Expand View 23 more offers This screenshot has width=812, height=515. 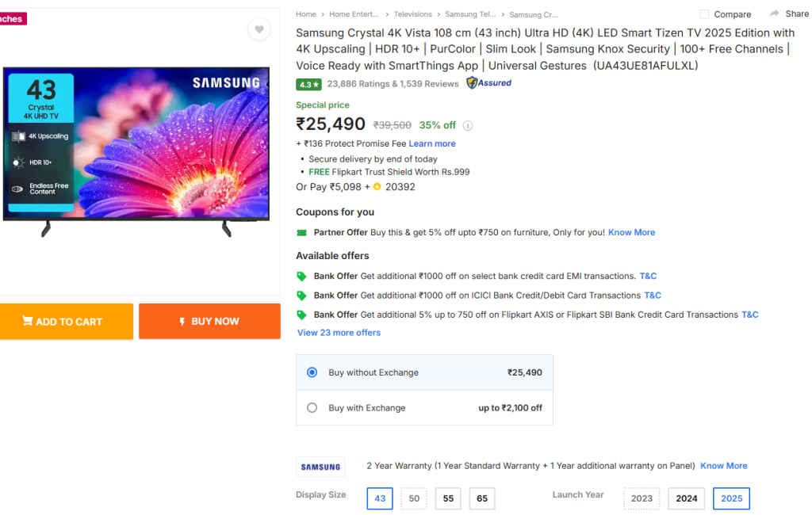click(339, 332)
